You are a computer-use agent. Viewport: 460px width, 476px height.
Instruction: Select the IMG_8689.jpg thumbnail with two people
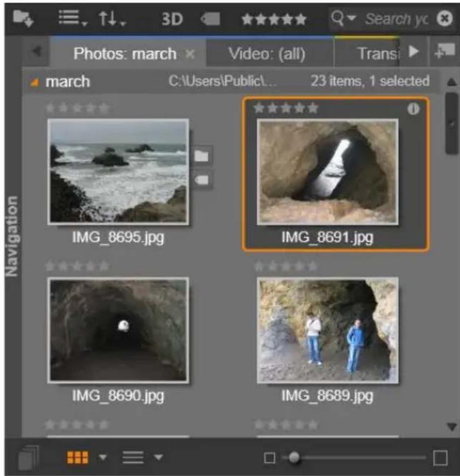[327, 330]
